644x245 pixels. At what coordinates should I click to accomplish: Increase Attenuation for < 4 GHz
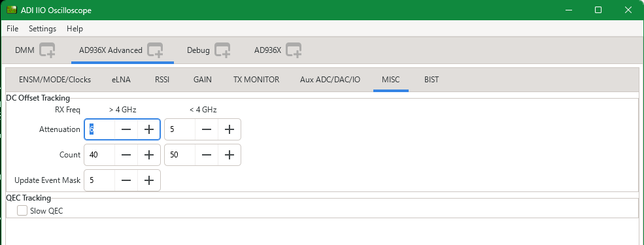[229, 129]
